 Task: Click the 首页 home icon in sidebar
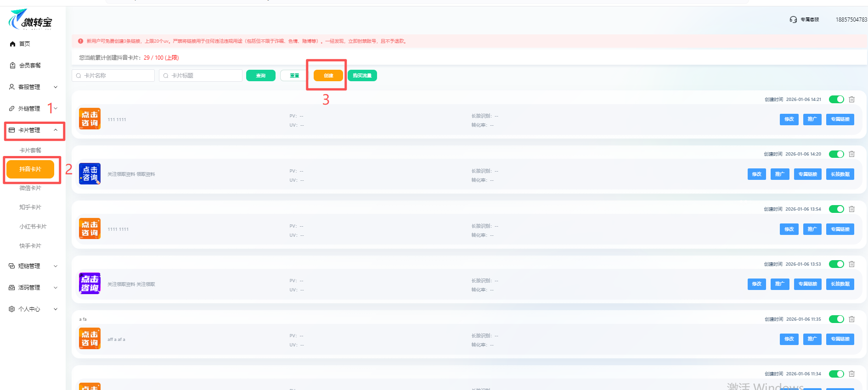[x=12, y=44]
